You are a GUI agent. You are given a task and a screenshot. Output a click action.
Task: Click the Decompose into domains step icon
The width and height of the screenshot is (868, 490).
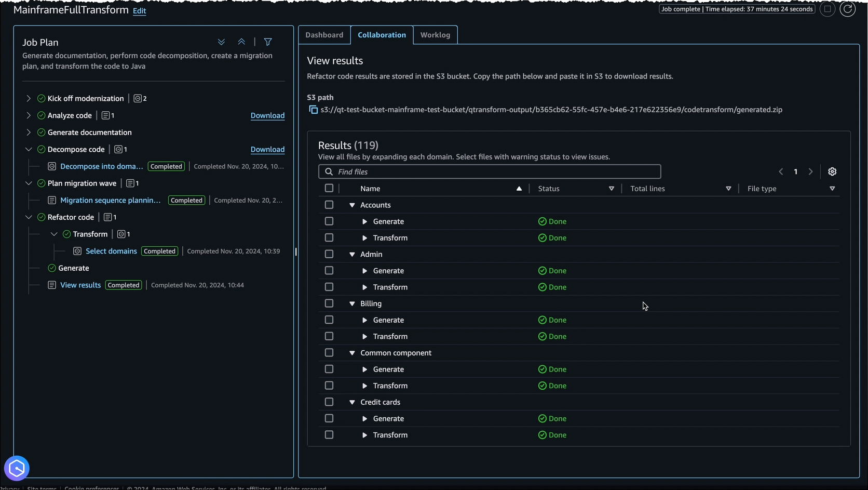(52, 166)
